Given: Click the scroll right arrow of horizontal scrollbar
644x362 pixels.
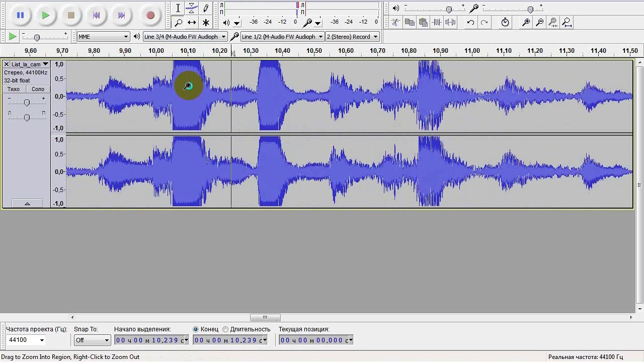Looking at the screenshot, I should click(x=631, y=317).
